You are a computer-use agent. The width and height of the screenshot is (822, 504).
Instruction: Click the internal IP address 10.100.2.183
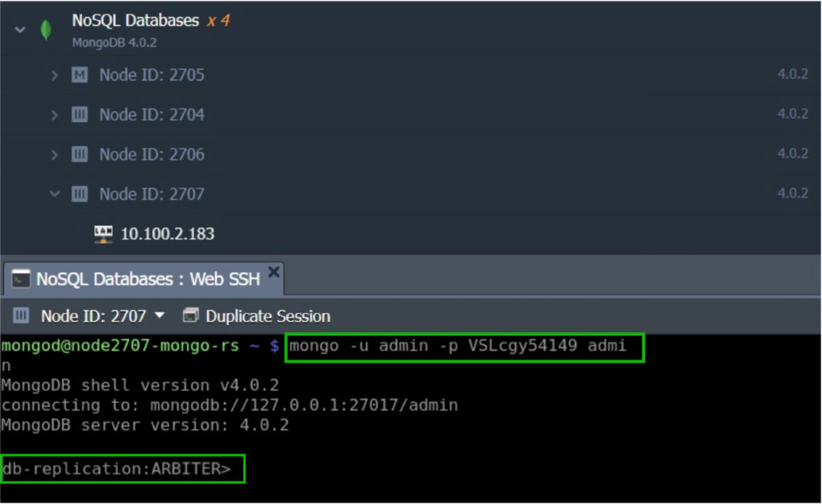click(168, 234)
